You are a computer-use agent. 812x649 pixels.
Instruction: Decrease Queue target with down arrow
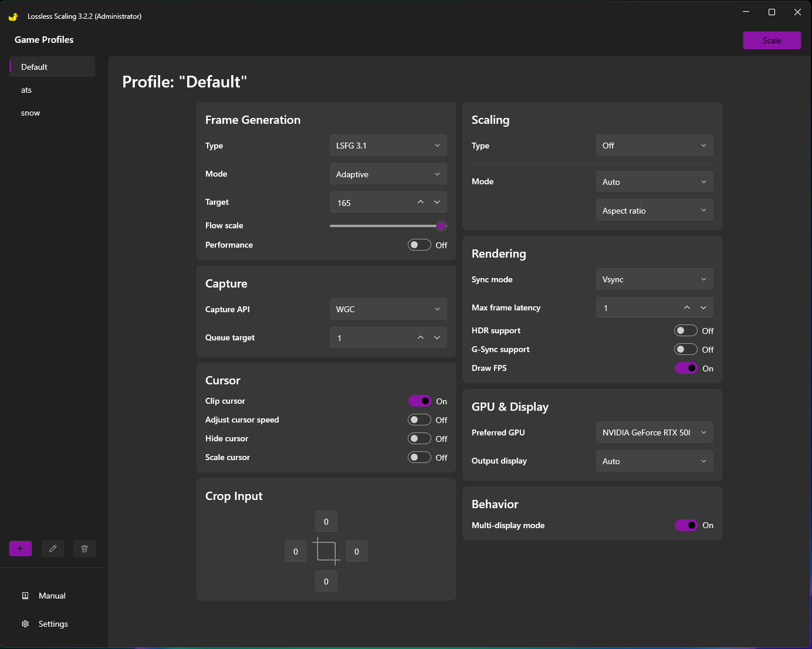click(437, 337)
